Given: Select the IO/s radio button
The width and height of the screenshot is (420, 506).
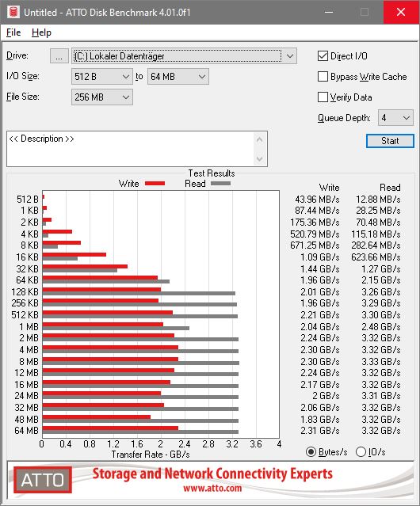Looking at the screenshot, I should tap(361, 452).
